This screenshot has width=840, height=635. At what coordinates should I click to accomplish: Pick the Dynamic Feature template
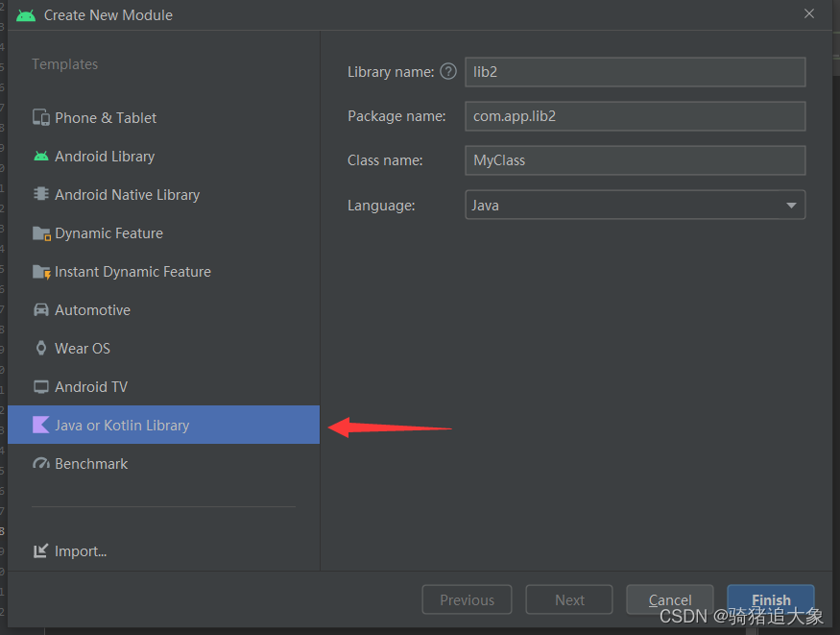164,233
